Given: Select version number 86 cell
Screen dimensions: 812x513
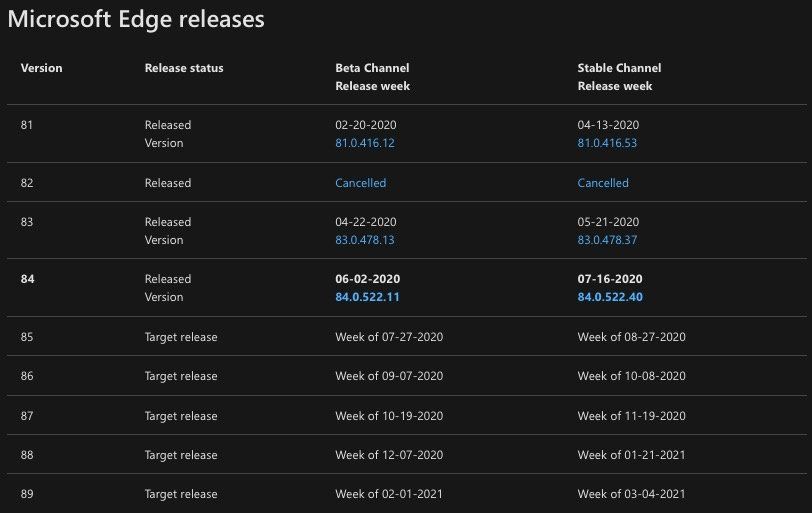Looking at the screenshot, I should coord(27,376).
